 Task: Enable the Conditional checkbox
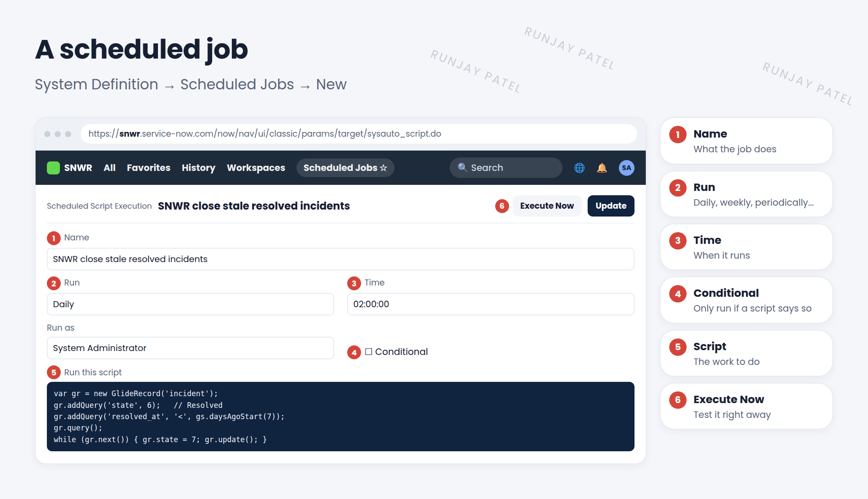tap(368, 351)
